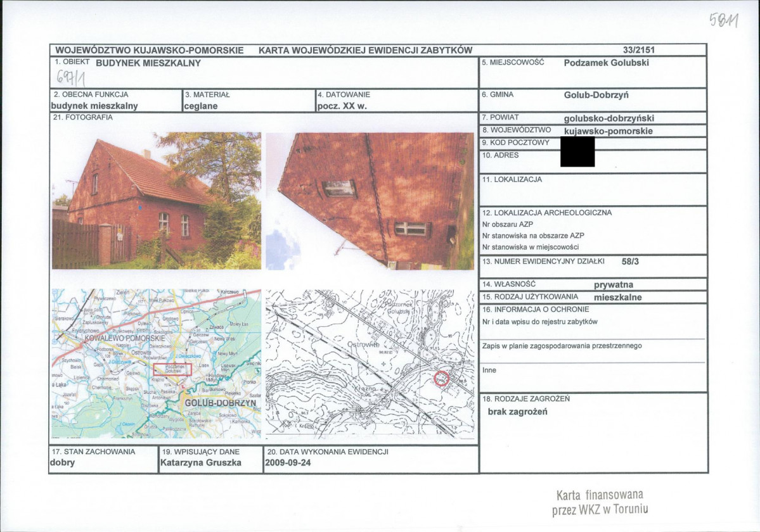Click the red circle marker on topographic map

tap(442, 378)
